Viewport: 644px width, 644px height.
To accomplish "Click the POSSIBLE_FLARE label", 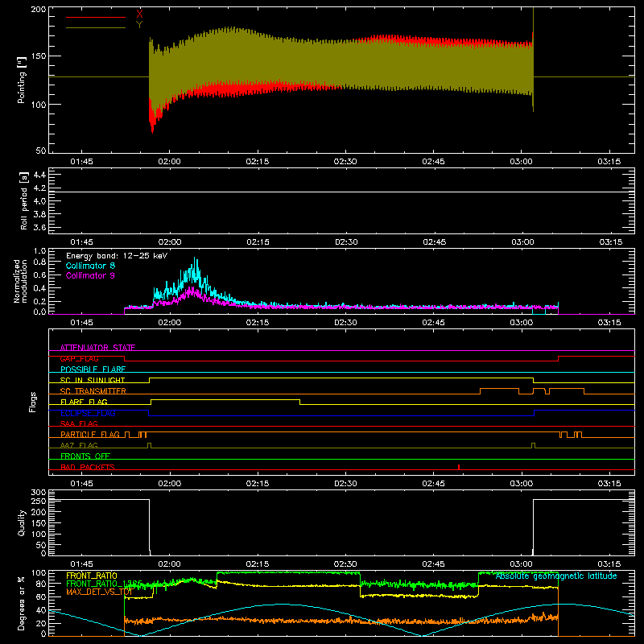I will (93, 369).
